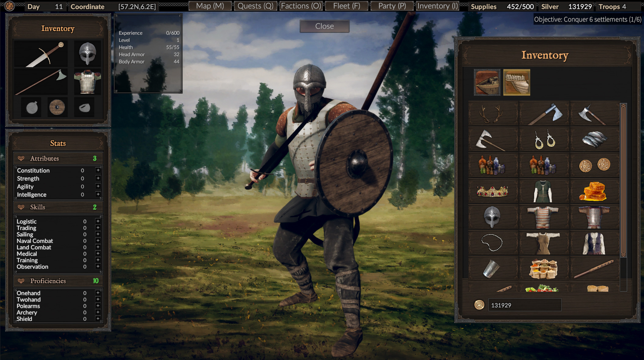Select the jeweled crown item

point(492,190)
